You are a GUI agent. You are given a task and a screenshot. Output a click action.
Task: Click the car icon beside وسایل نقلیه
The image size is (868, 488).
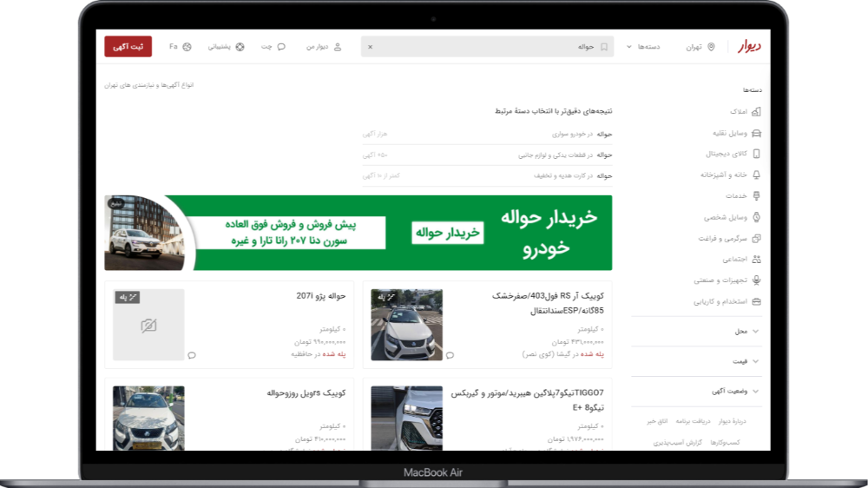point(756,134)
